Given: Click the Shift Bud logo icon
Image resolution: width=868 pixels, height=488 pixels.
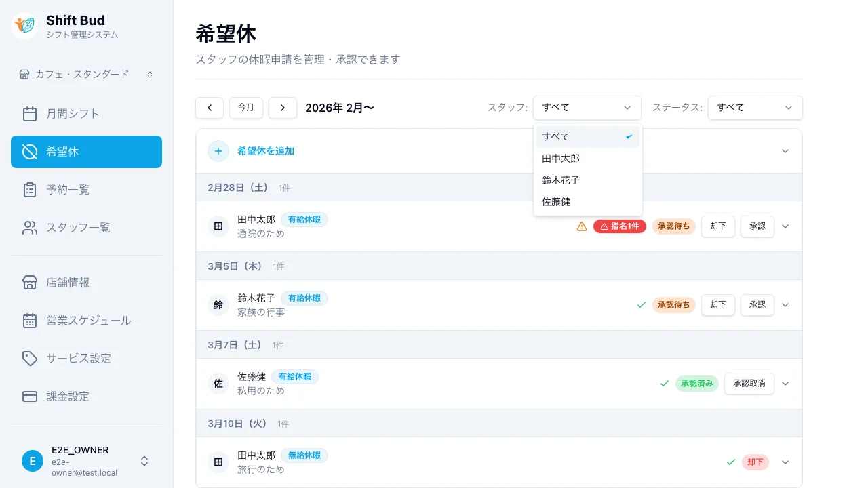Looking at the screenshot, I should click(24, 26).
